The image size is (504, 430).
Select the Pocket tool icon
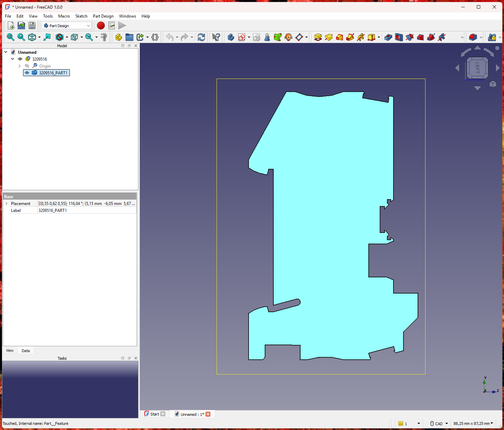pyautogui.click(x=388, y=37)
